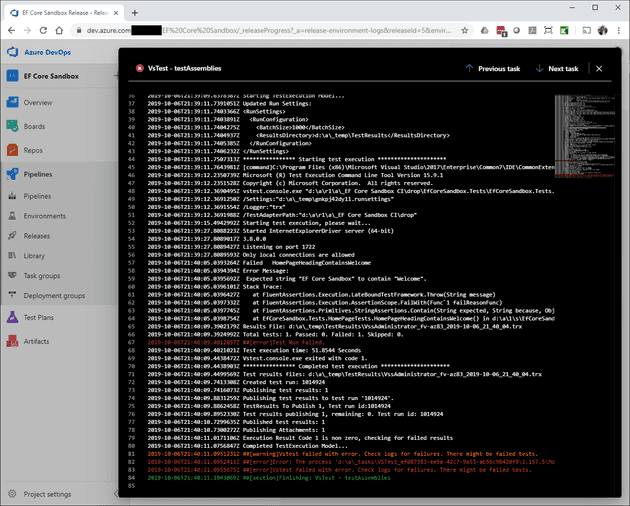Open the Artifacts menu item
Viewport: 630px width, 506px height.
36,341
